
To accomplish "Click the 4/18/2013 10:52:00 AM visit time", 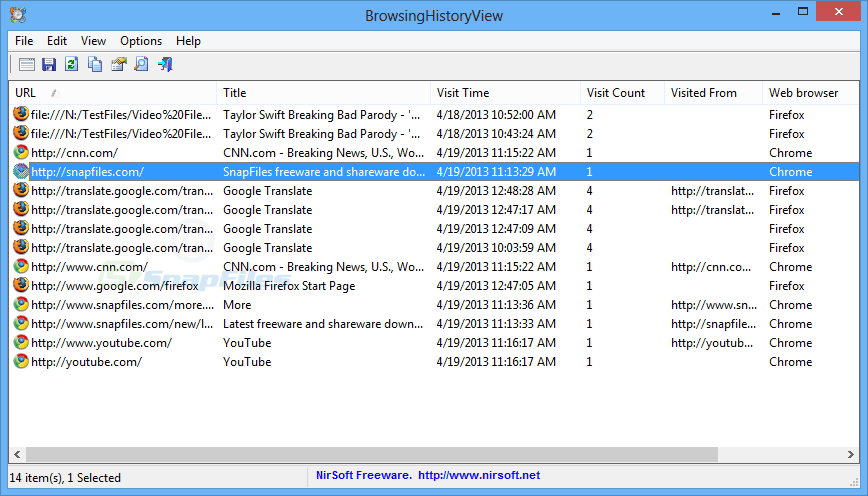I will (x=496, y=115).
